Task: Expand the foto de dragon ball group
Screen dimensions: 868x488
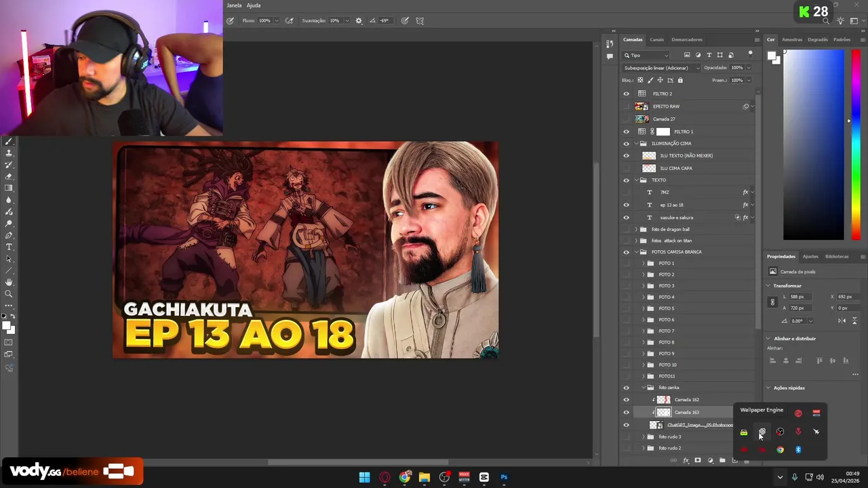Action: (636, 230)
